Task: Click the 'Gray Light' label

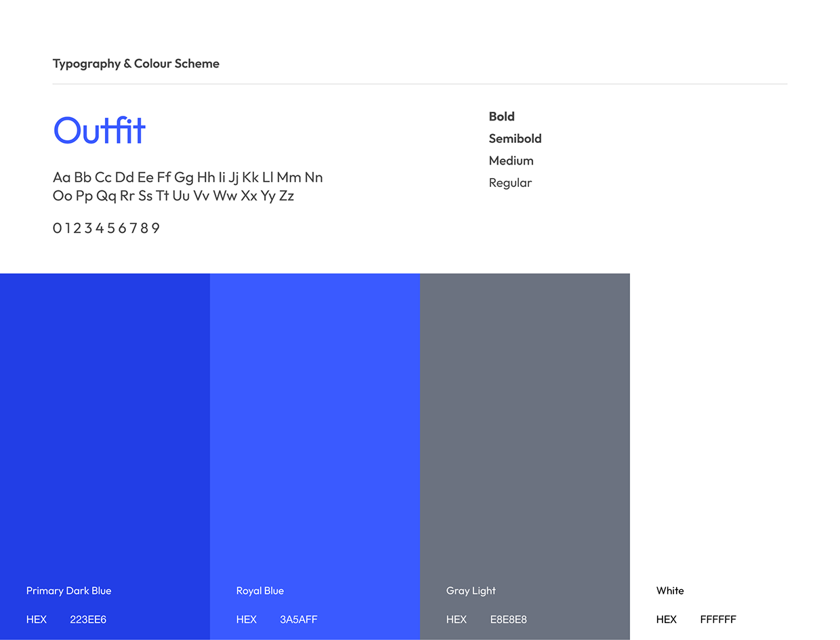Action: click(471, 591)
